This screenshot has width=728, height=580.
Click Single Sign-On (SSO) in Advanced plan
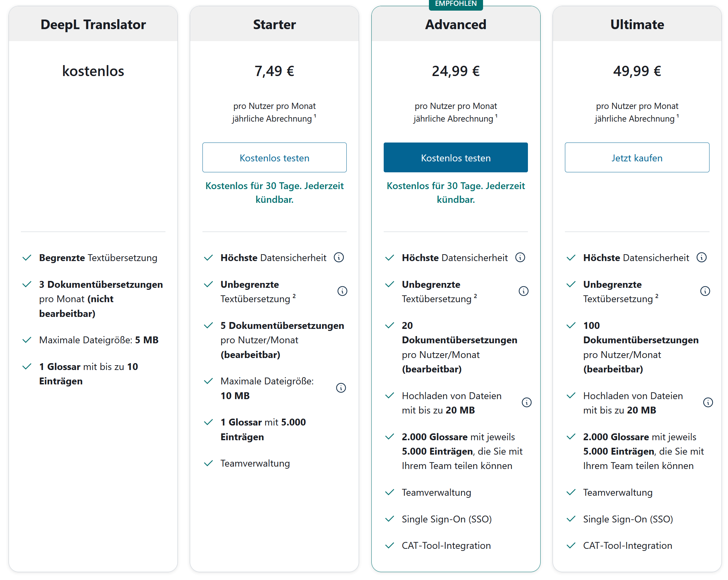(x=446, y=519)
